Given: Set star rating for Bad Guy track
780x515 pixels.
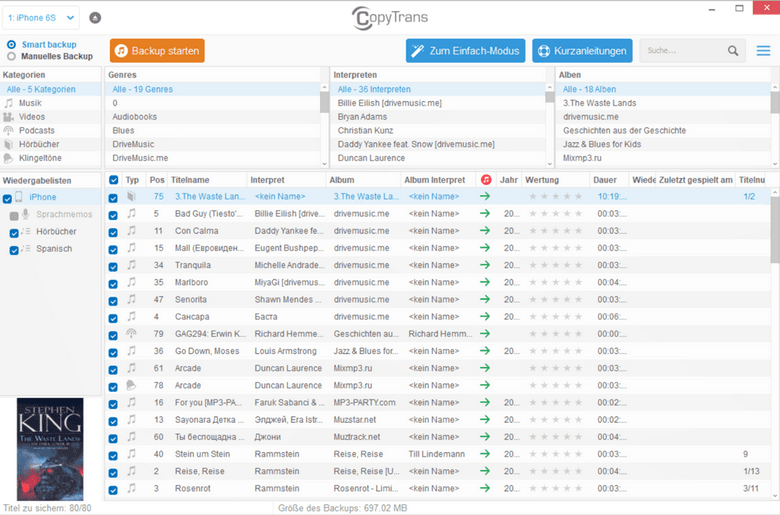Looking at the screenshot, I should pyautogui.click(x=555, y=214).
